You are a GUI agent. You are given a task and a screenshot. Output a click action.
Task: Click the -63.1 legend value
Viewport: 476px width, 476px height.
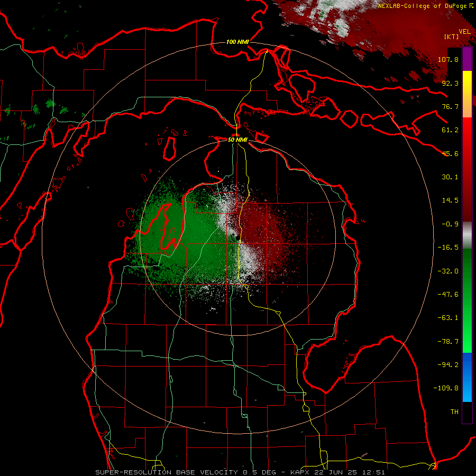448,318
